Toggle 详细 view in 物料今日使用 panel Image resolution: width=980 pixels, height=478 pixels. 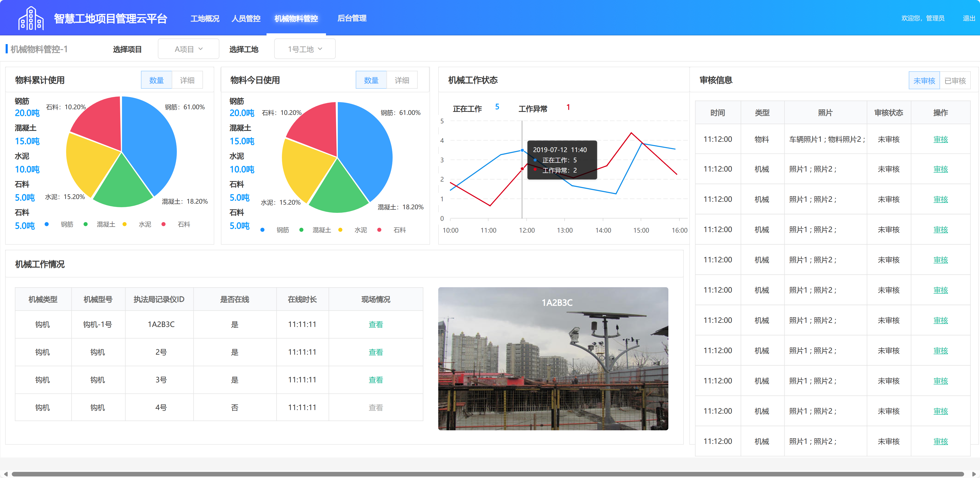[402, 80]
